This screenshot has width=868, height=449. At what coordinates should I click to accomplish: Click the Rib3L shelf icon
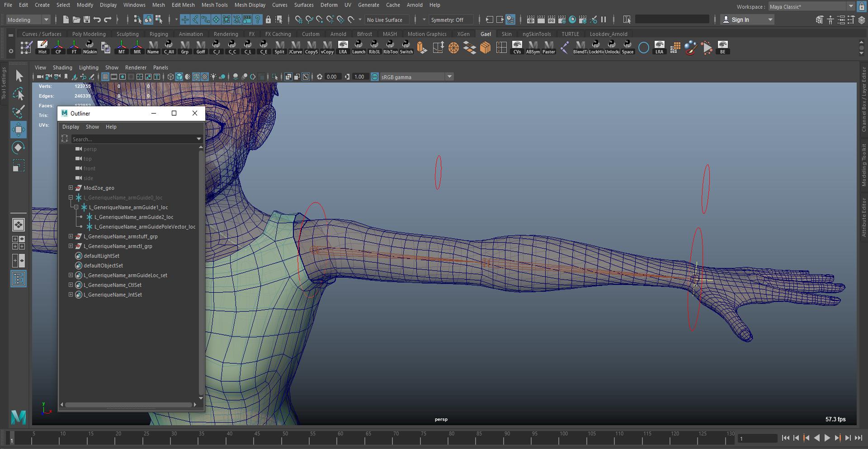(374, 47)
